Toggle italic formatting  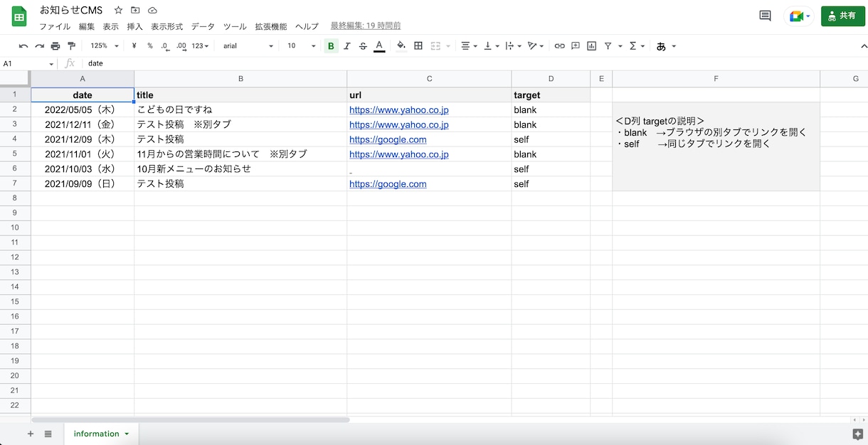347,46
